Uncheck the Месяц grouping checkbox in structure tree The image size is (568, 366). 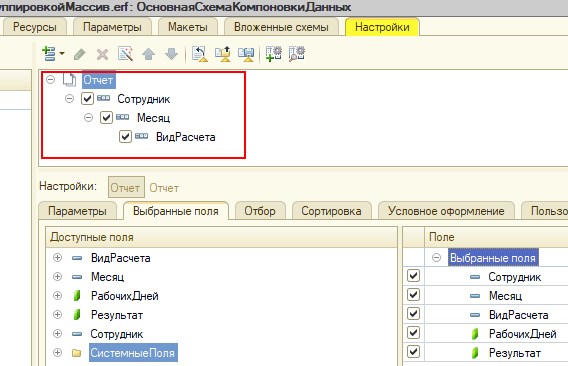[106, 117]
